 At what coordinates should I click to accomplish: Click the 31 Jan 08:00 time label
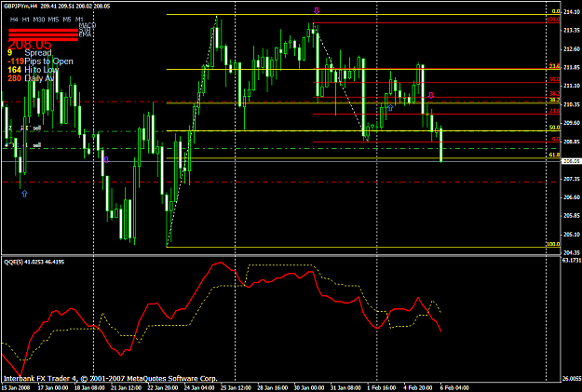pos(345,387)
